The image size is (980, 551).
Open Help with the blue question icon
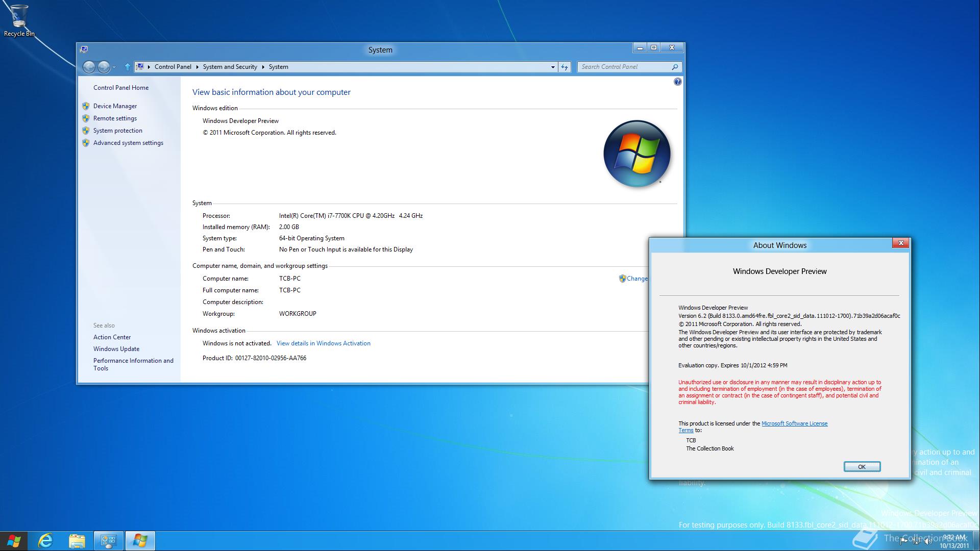click(x=677, y=82)
